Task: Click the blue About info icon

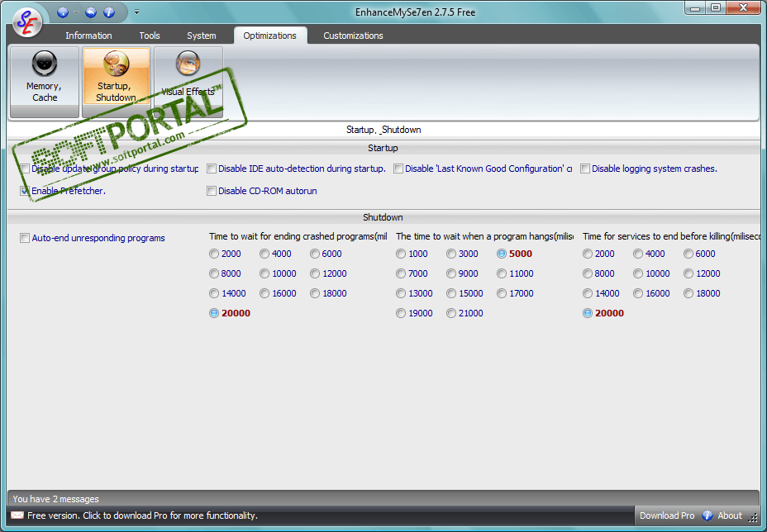Action: pyautogui.click(x=707, y=515)
